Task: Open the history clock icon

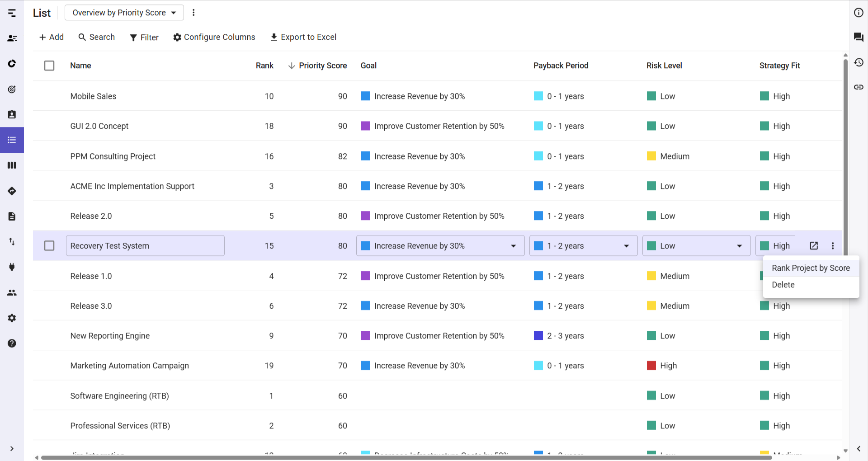Action: click(859, 62)
